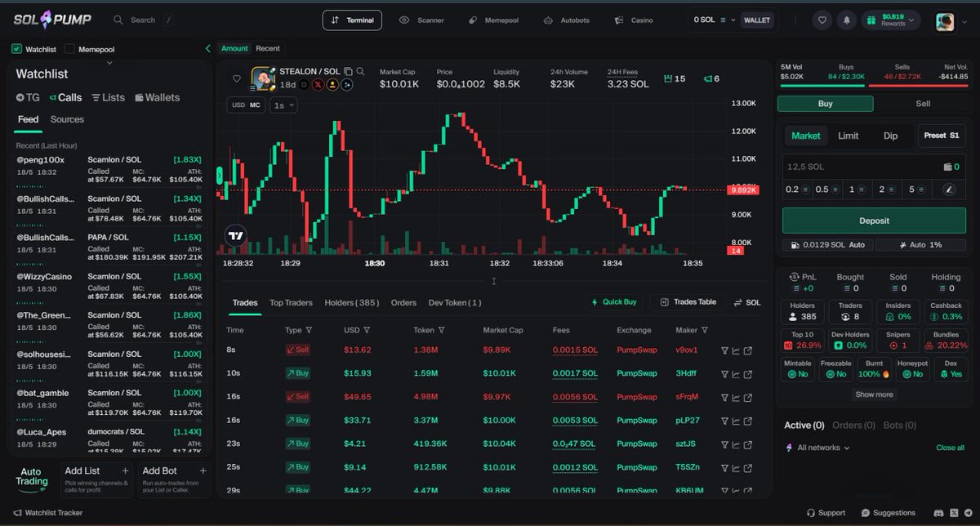Image resolution: width=980 pixels, height=526 pixels.
Task: Select Amount sorting toggle
Action: coord(234,48)
